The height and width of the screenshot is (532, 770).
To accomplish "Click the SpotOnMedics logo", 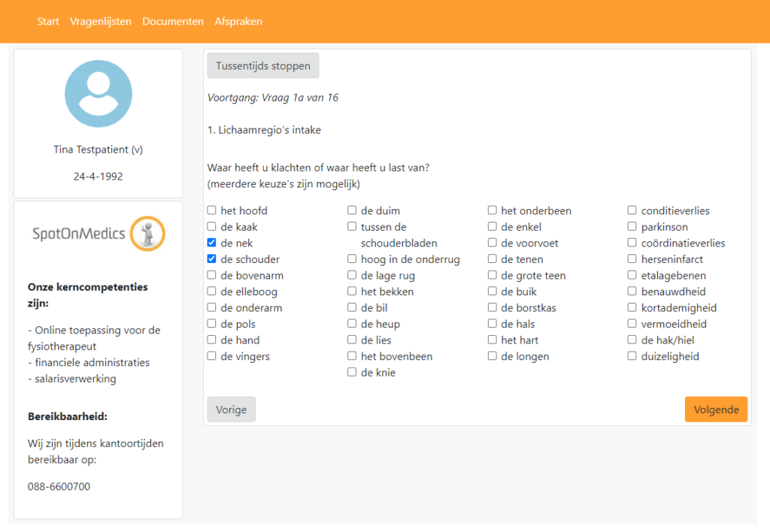I will [98, 234].
